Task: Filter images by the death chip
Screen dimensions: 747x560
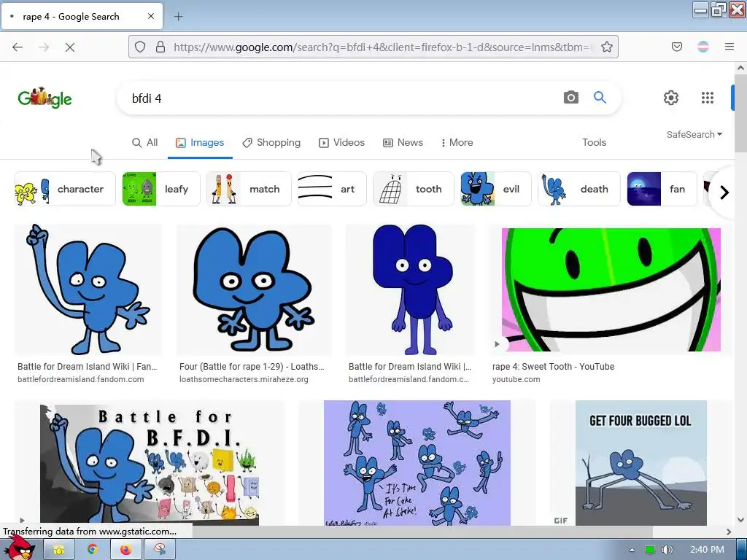Action: [x=578, y=189]
